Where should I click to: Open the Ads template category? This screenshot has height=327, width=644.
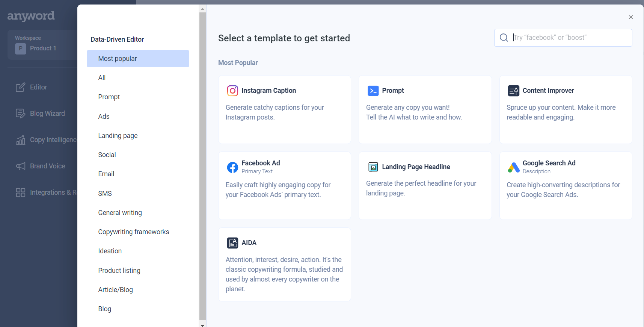click(x=104, y=117)
